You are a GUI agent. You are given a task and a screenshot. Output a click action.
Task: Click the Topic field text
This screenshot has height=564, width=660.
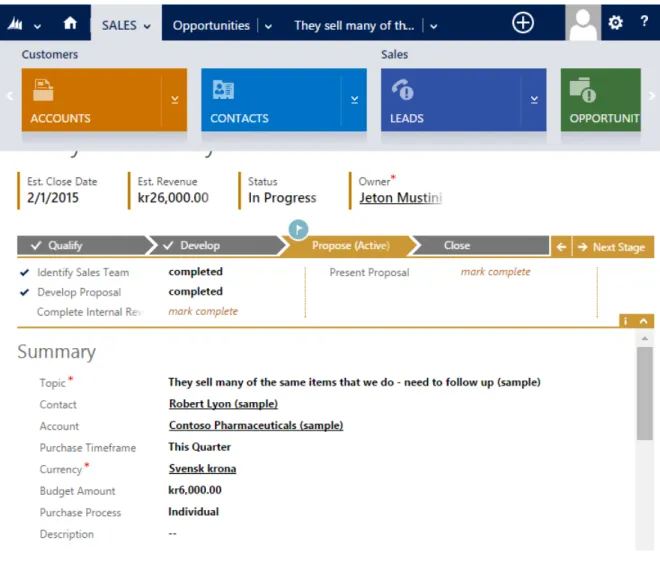[x=354, y=382]
